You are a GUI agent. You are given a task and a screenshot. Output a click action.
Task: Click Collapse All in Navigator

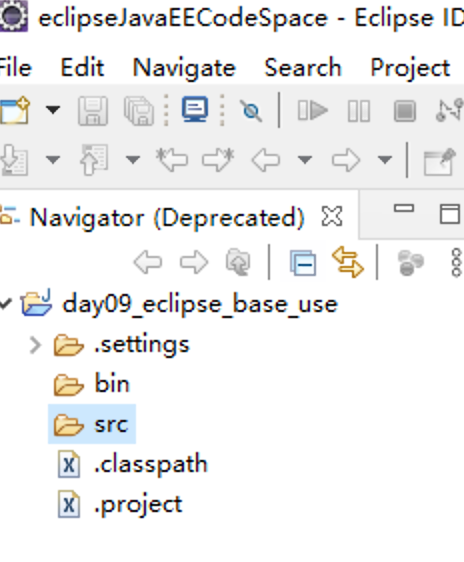click(x=303, y=263)
